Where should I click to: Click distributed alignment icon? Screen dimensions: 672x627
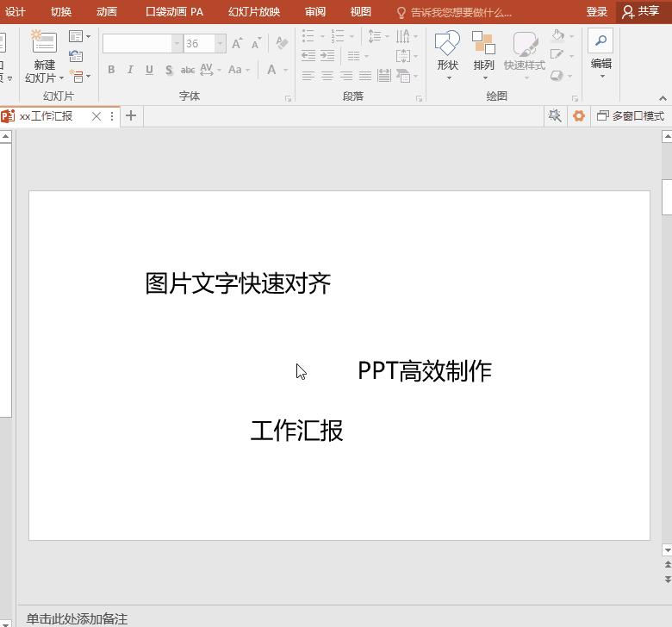point(384,76)
